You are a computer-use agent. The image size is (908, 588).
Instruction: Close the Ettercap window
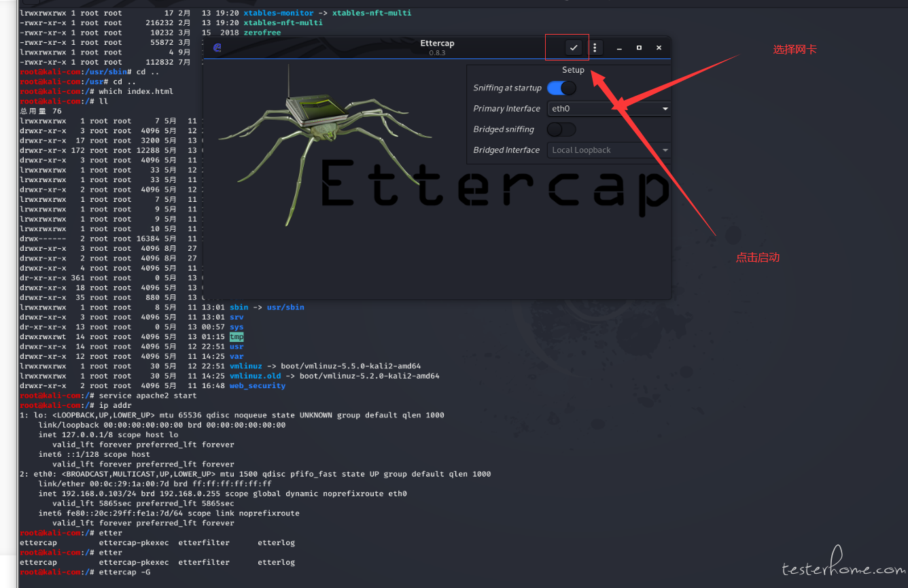(x=659, y=48)
